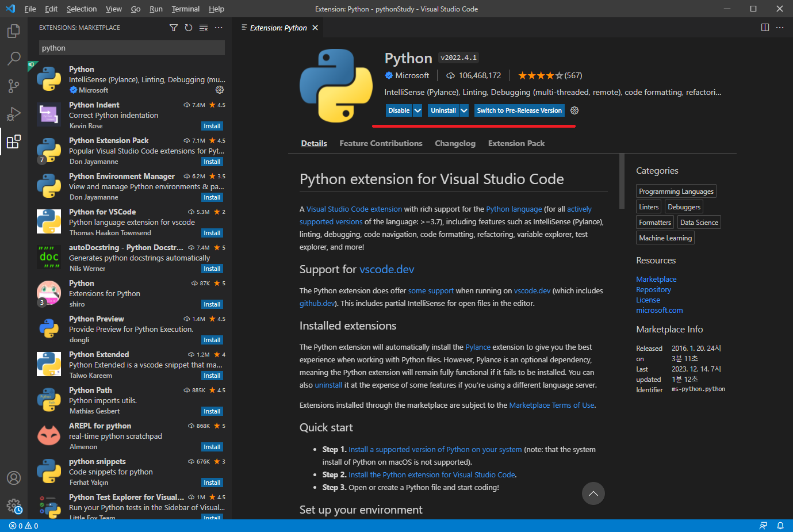
Task: Click the extension settings gear next to Pre-Release button
Action: [x=574, y=110]
